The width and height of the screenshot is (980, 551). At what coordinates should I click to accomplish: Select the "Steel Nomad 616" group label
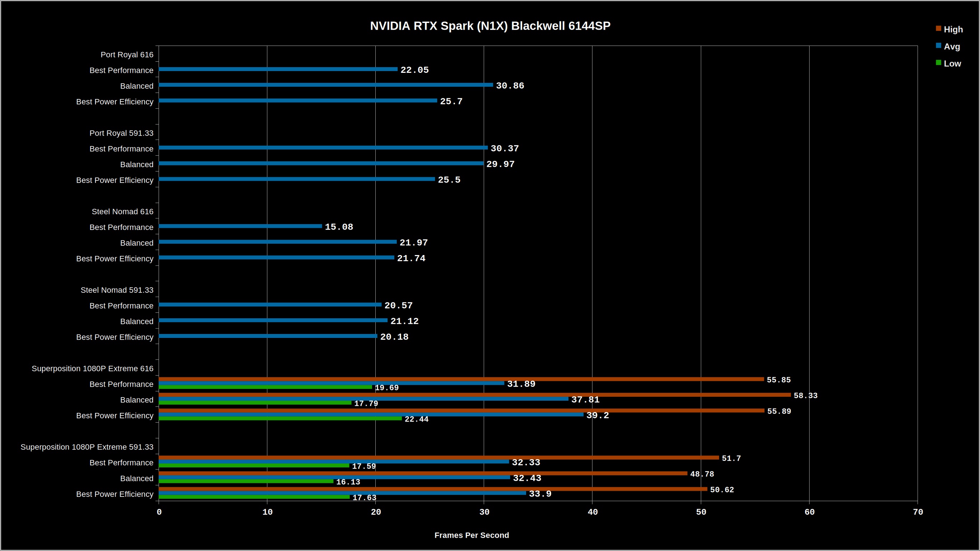122,211
